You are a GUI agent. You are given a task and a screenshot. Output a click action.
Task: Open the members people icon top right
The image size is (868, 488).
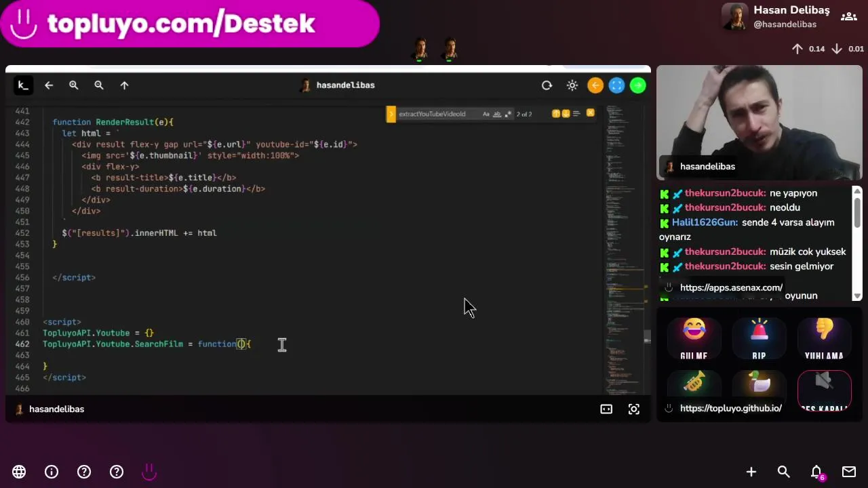point(849,16)
